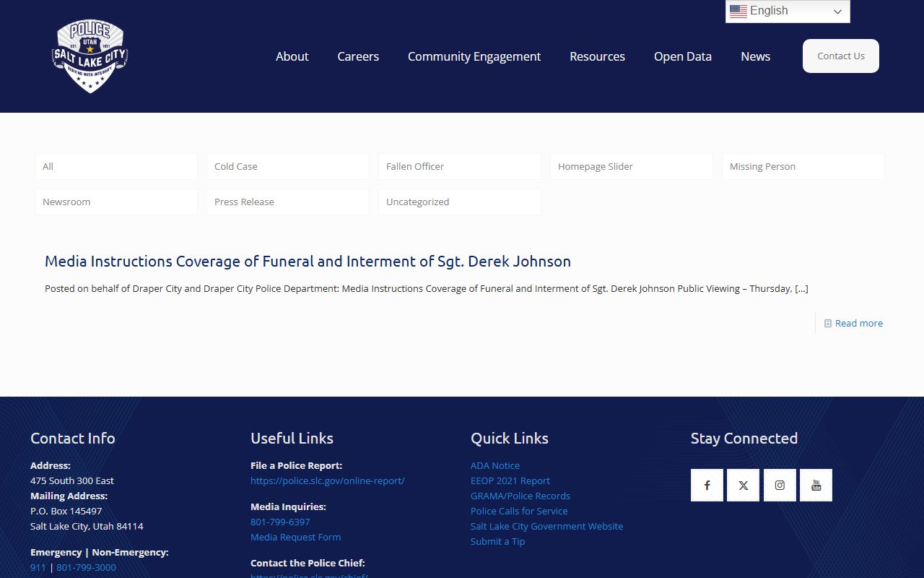This screenshot has height=578, width=924.
Task: Click the Salt Lake City Police logo
Action: click(90, 56)
